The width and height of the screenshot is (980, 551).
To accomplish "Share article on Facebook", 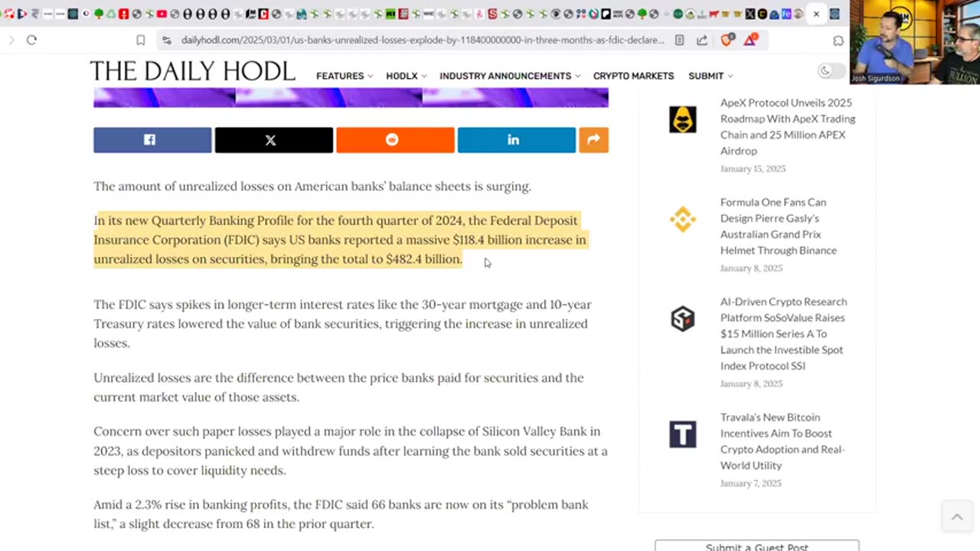I will [x=152, y=140].
